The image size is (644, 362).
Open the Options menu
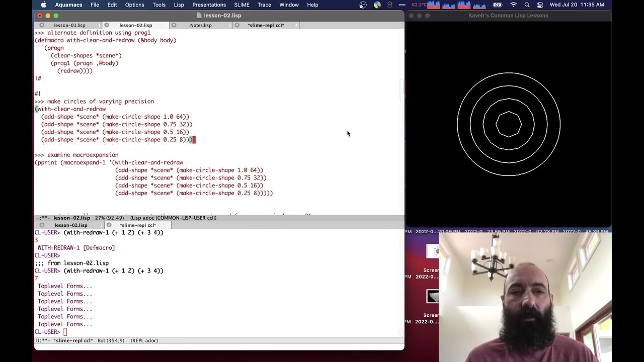point(134,5)
